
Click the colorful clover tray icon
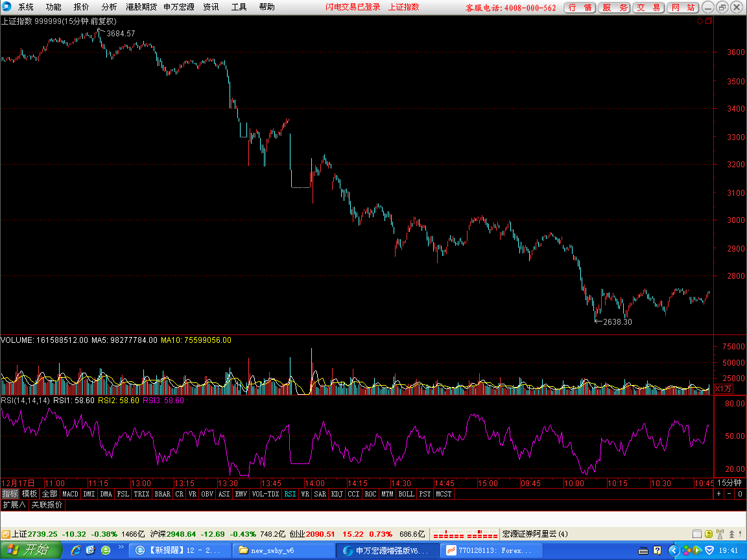pyautogui.click(x=685, y=550)
